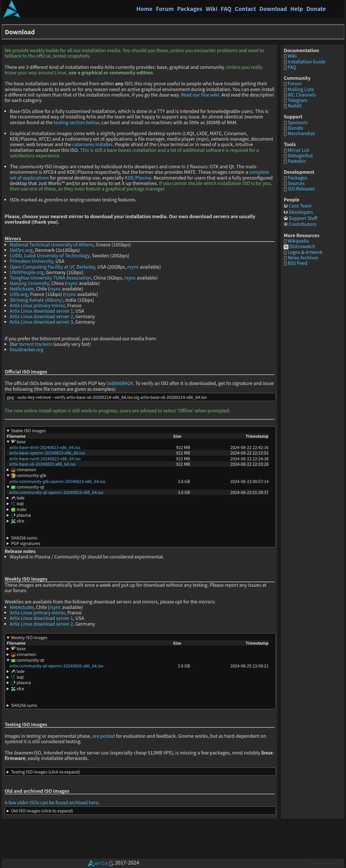
Task: Click timestamp '2024-08-23 01:39:37'
Action: (249, 492)
